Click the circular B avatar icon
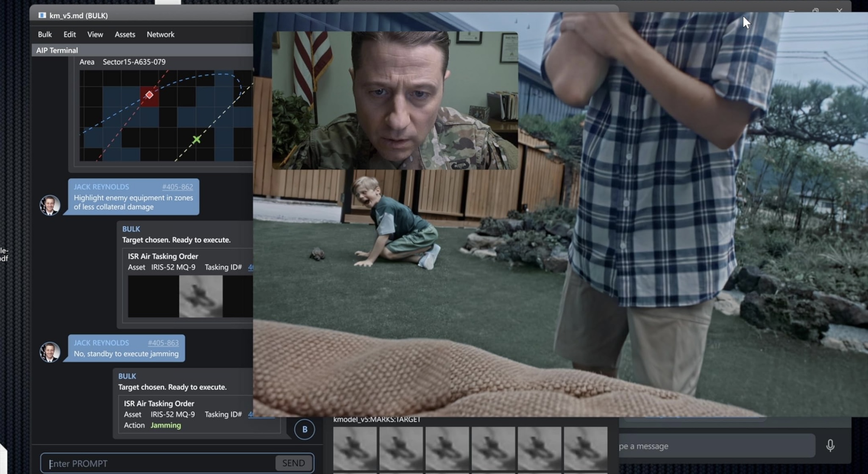This screenshot has width=868, height=474. click(304, 429)
